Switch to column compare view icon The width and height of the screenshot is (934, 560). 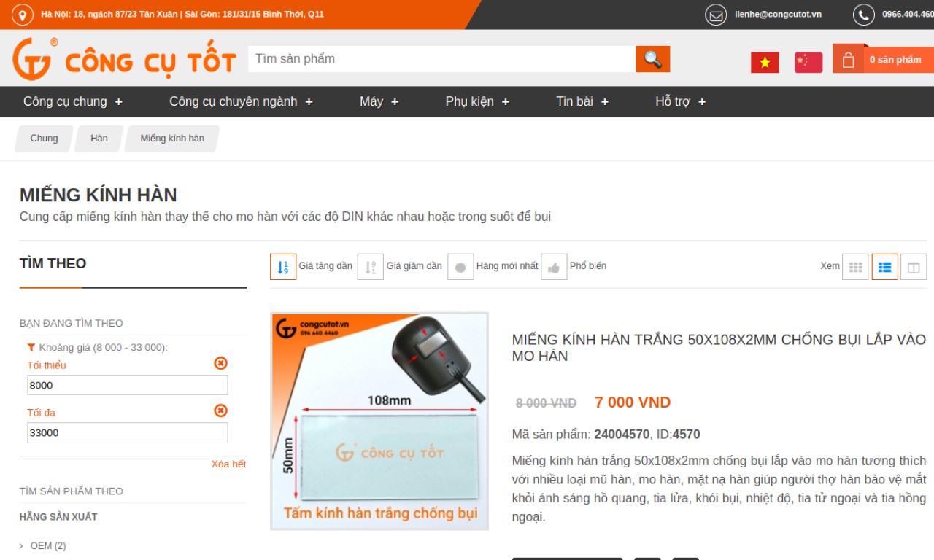914,267
